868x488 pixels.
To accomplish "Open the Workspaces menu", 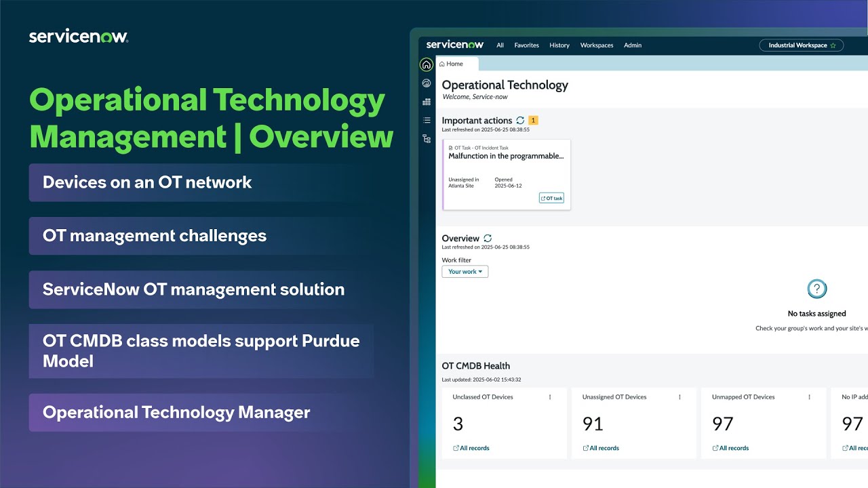I will tap(596, 45).
